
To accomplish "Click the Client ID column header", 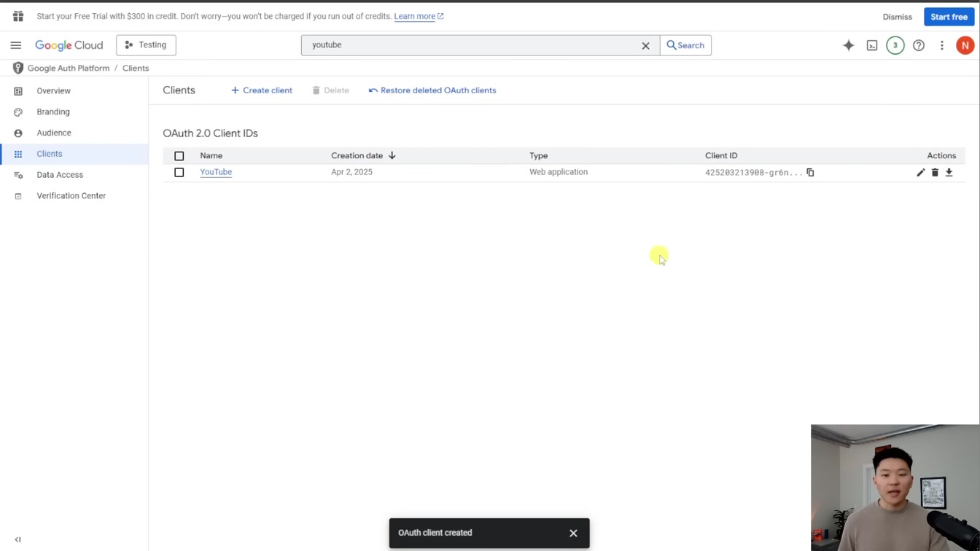I will pyautogui.click(x=721, y=155).
